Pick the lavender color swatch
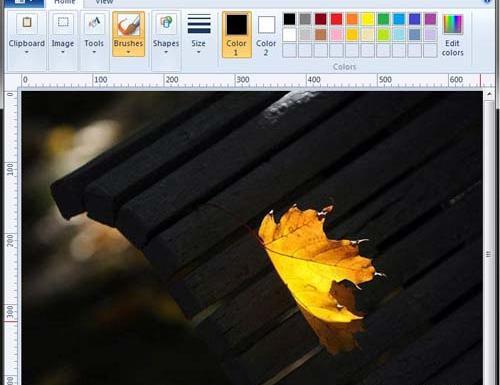Viewport: 500px width, 385px height. click(430, 35)
